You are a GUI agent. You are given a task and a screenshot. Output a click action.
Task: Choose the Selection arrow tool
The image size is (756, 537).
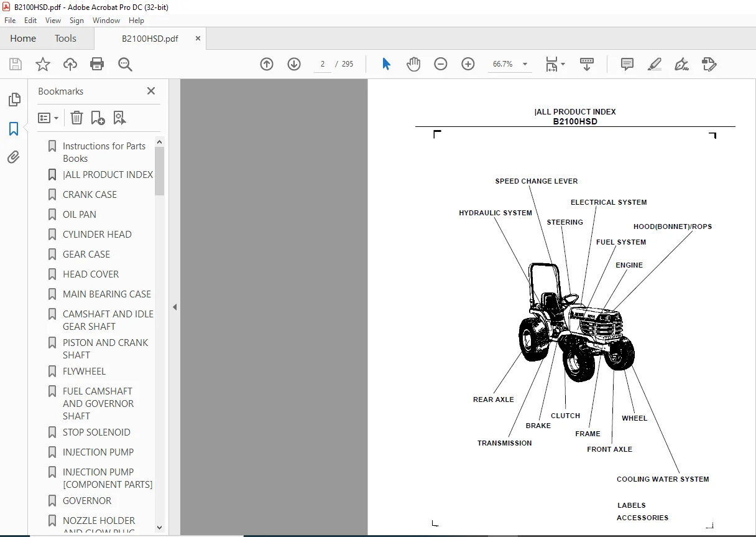386,64
